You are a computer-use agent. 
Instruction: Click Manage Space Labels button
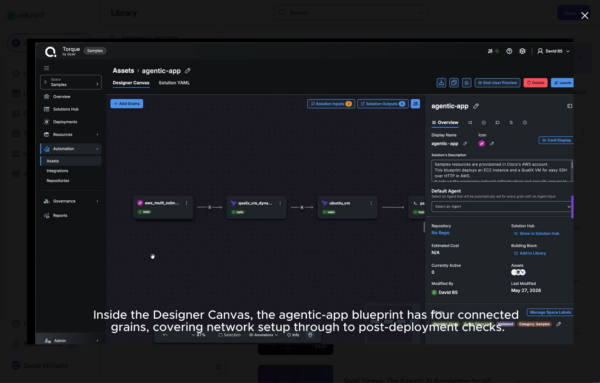point(550,312)
